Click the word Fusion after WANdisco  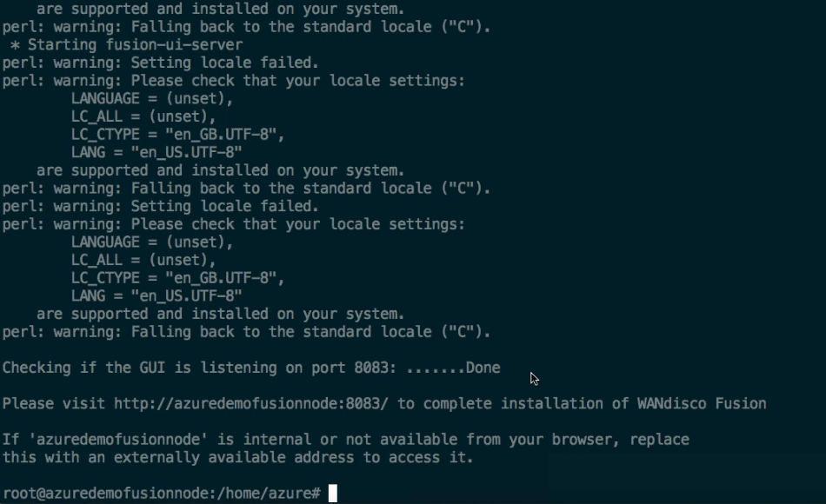[x=741, y=403]
